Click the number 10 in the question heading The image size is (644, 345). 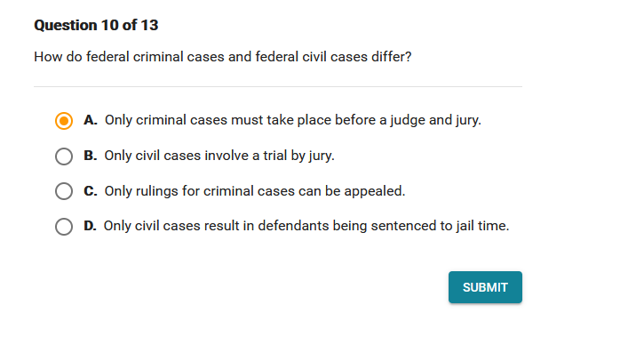click(109, 25)
